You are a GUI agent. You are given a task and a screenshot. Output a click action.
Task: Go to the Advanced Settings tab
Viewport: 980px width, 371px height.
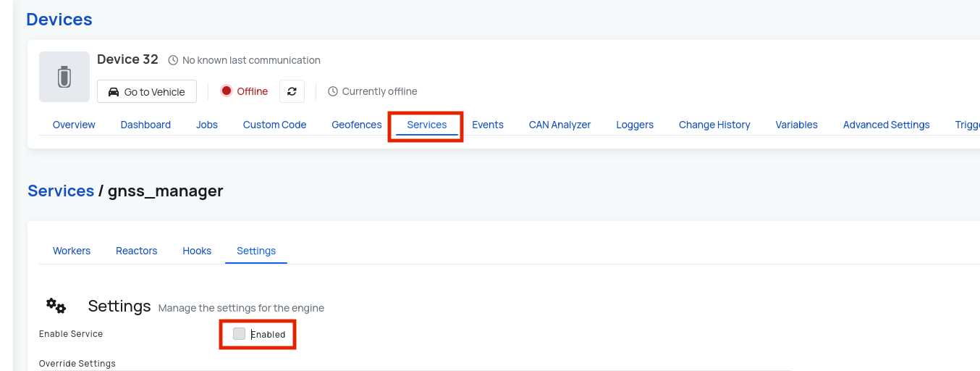(886, 125)
